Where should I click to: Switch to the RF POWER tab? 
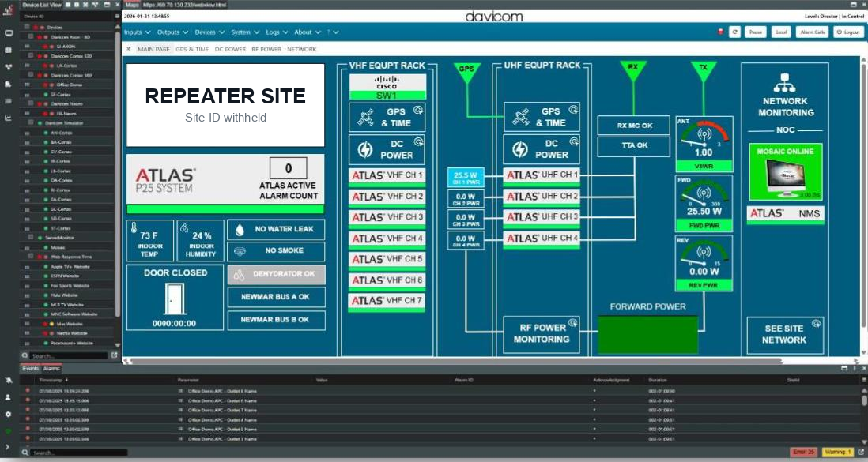point(266,49)
